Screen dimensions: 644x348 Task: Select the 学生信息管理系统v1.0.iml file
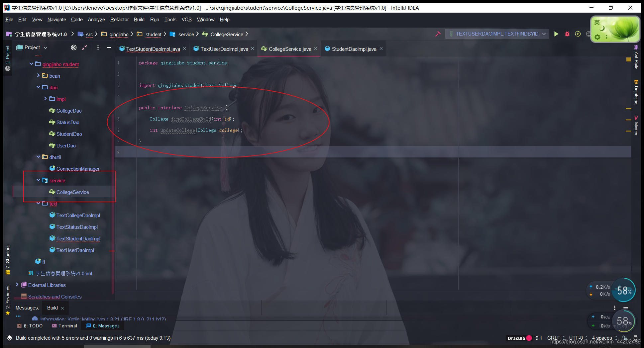(x=63, y=273)
